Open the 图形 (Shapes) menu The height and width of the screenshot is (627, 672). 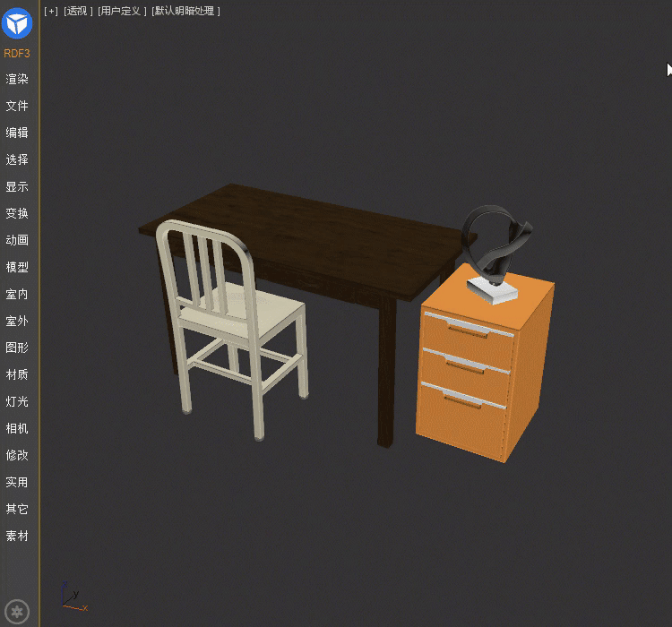coord(17,348)
